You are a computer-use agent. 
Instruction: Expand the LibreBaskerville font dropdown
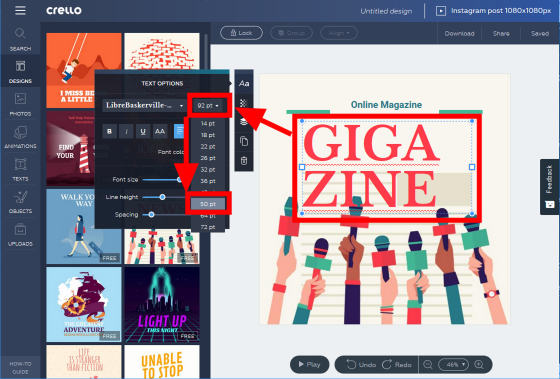click(x=144, y=105)
